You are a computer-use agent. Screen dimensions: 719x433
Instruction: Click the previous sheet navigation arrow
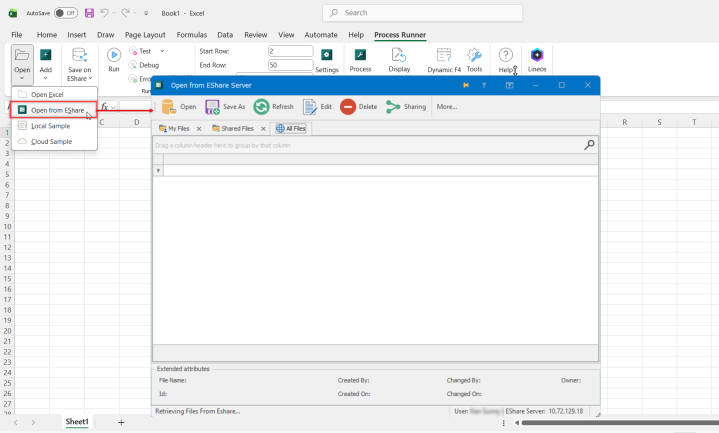point(16,422)
